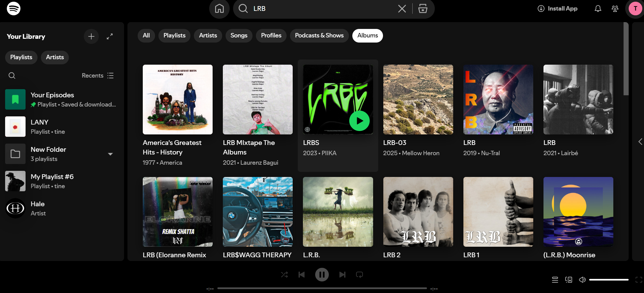Open the LRB 1 album cover
The image size is (644, 293).
[498, 212]
